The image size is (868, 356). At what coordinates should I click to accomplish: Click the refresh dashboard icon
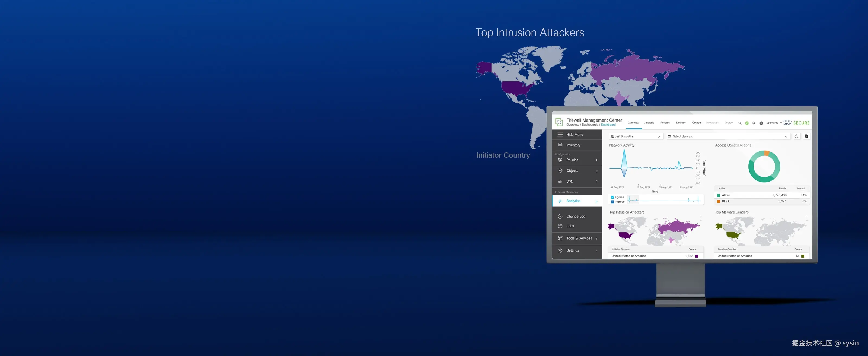point(797,136)
